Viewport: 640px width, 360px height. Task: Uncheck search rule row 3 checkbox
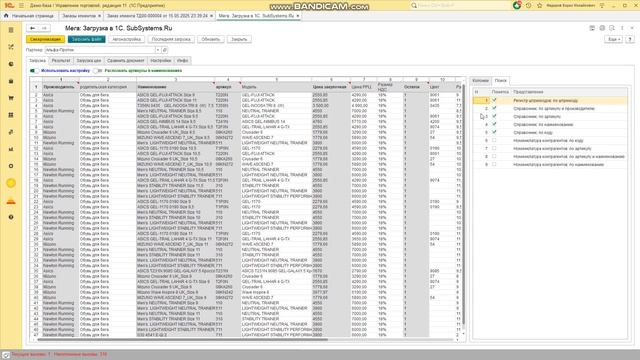click(494, 116)
